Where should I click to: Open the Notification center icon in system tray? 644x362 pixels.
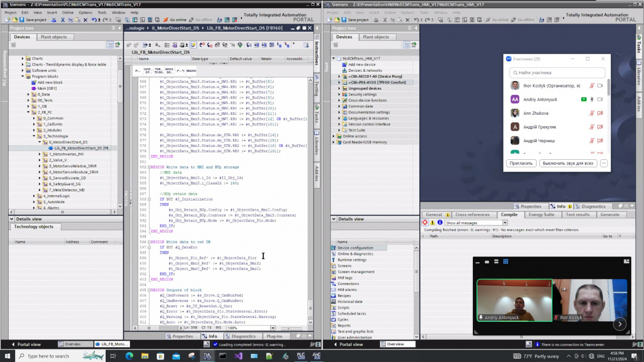(x=634, y=356)
